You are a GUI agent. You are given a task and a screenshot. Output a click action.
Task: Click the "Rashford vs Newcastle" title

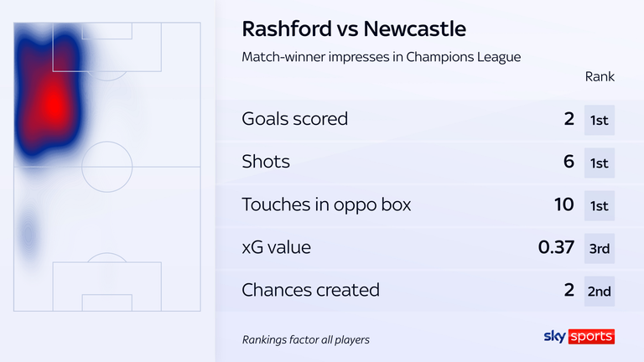[x=353, y=29]
